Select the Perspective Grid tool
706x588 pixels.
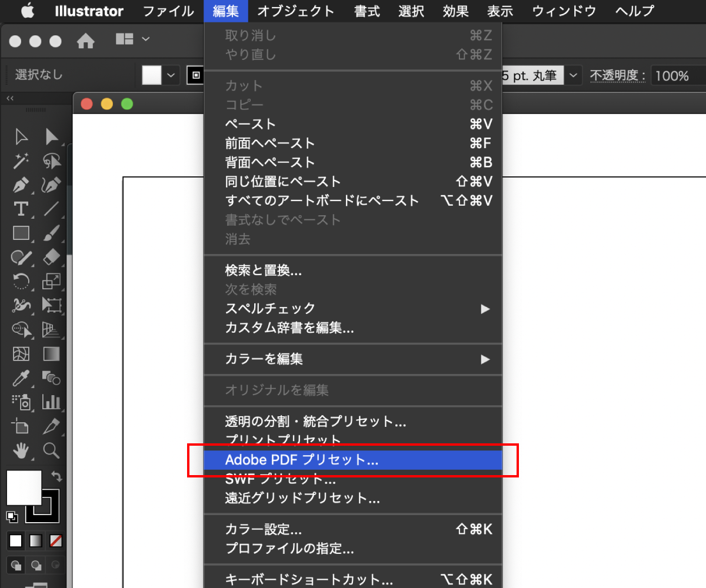[52, 329]
